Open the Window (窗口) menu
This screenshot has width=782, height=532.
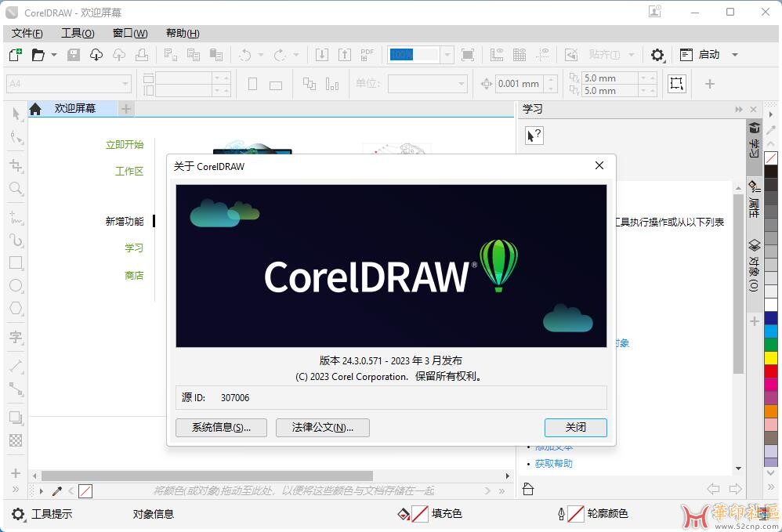(130, 34)
